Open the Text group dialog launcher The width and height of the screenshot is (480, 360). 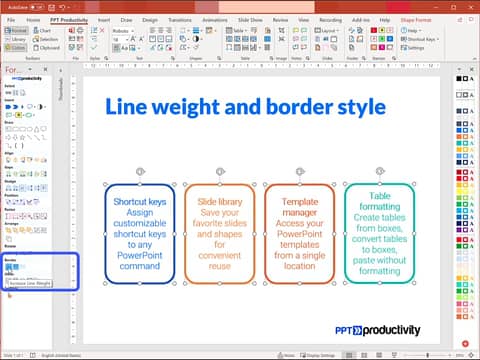tap(173, 58)
